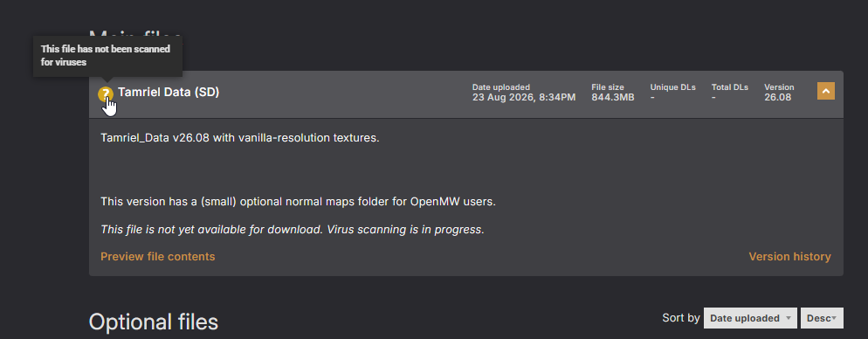The width and height of the screenshot is (868, 339).
Task: Select the Tamriel Data (SD) file title
Action: coord(169,93)
